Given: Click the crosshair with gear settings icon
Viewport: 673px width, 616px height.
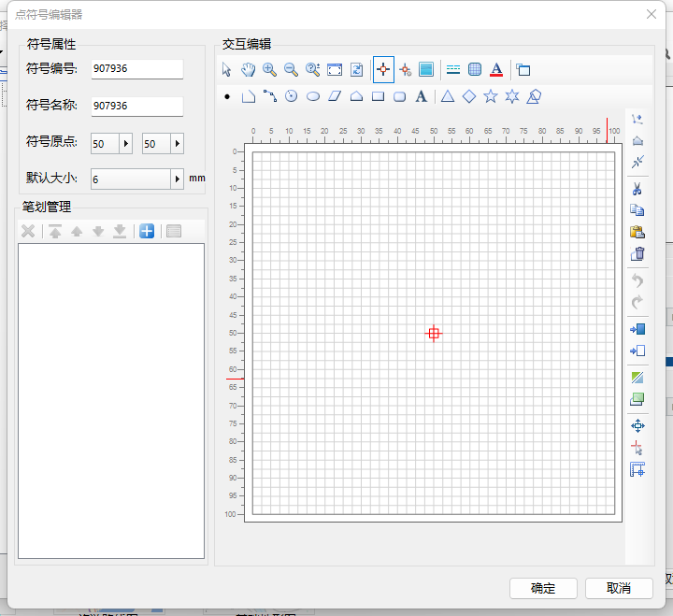Looking at the screenshot, I should coord(405,69).
